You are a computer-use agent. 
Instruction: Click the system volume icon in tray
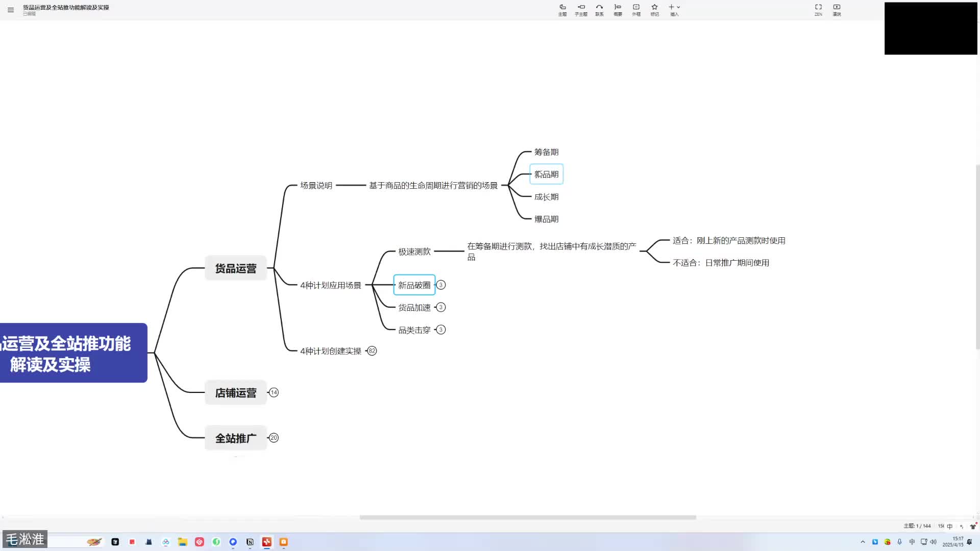tap(933, 542)
